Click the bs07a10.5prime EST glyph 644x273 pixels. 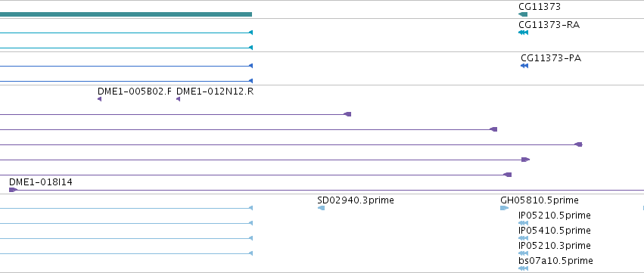[x=523, y=268]
